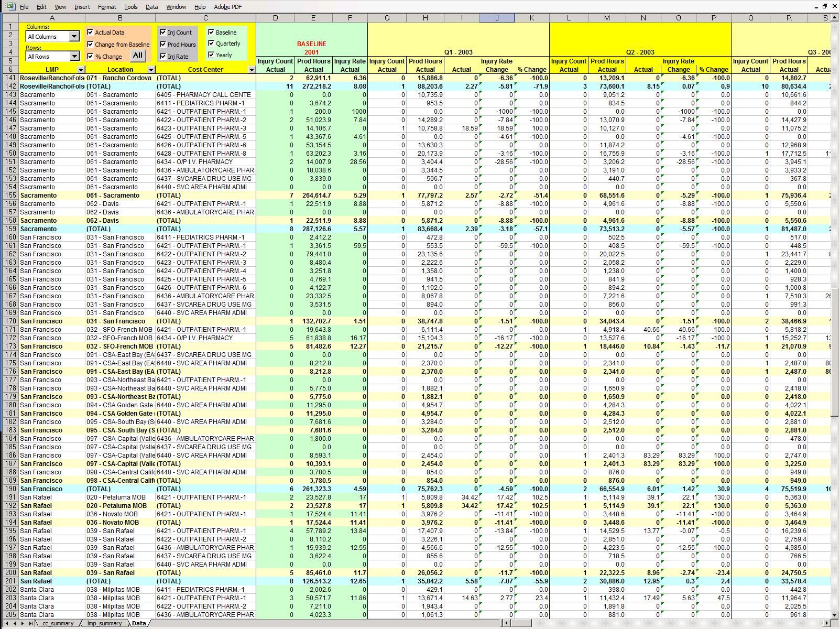
Task: Click horizontal scrollbar left arrow
Action: (x=506, y=623)
